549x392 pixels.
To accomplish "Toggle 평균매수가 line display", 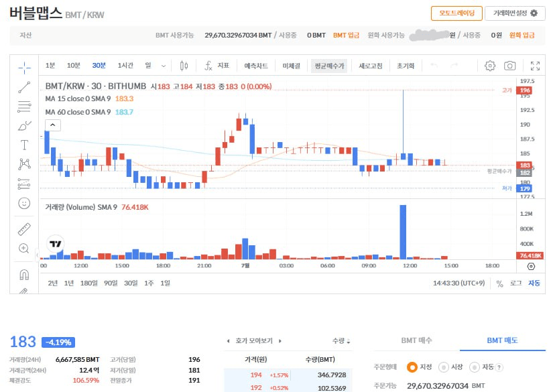I will click(x=329, y=66).
